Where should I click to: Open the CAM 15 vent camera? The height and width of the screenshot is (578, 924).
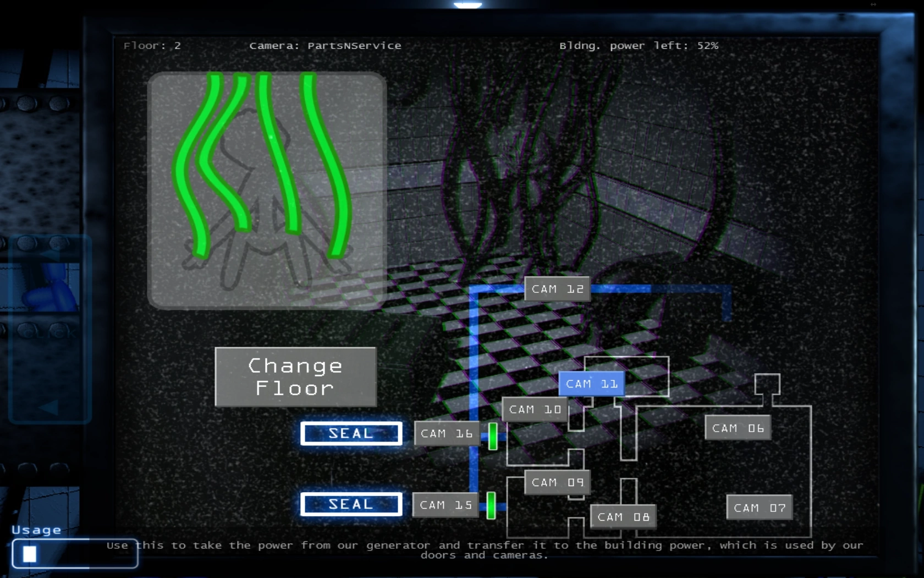[446, 505]
